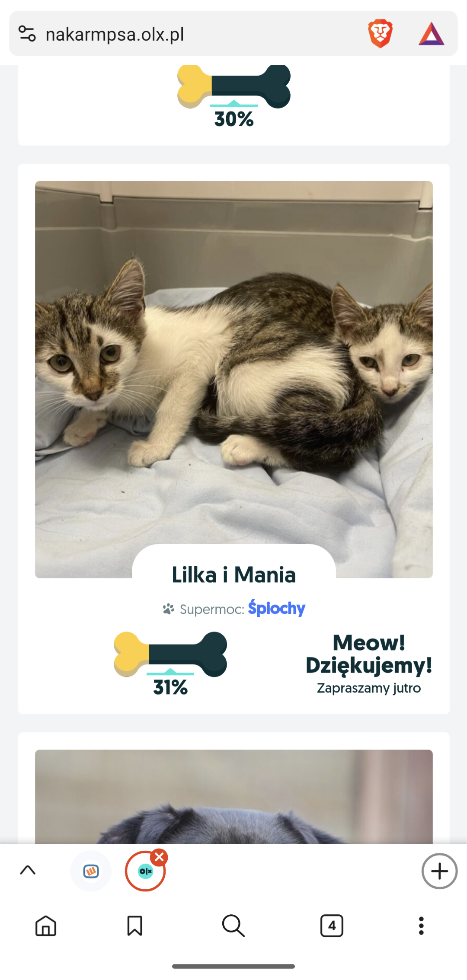Open the tab switcher showing 4 tabs
This screenshot has height=980, width=467.
[332, 926]
